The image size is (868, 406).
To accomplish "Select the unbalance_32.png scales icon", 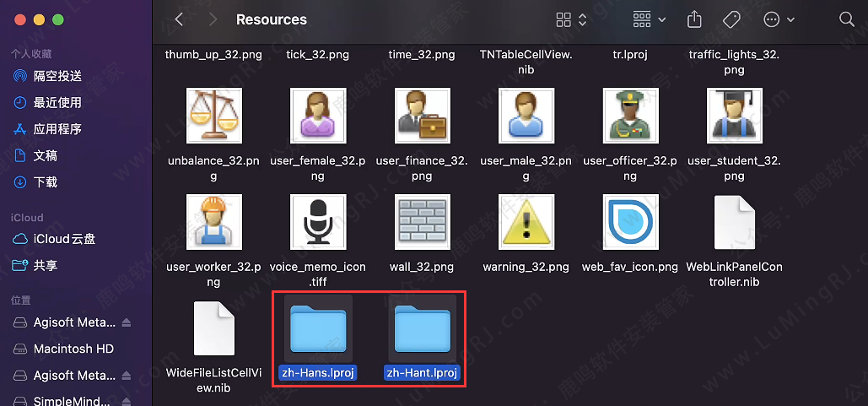I will [214, 116].
